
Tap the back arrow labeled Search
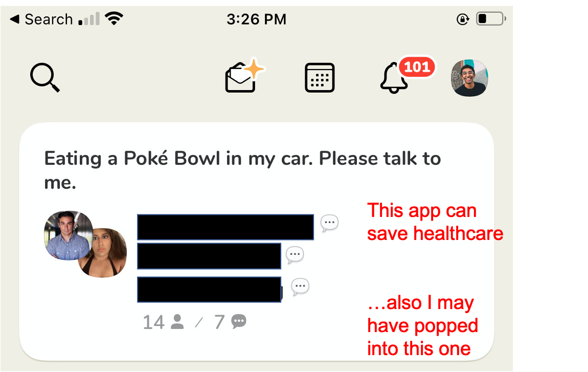pos(41,19)
